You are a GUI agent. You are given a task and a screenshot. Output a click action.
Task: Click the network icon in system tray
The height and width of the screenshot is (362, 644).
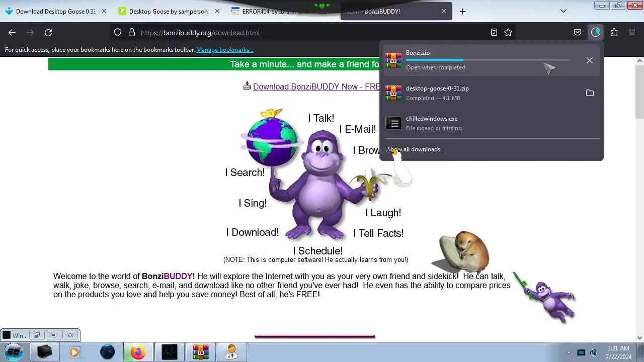coord(581,352)
